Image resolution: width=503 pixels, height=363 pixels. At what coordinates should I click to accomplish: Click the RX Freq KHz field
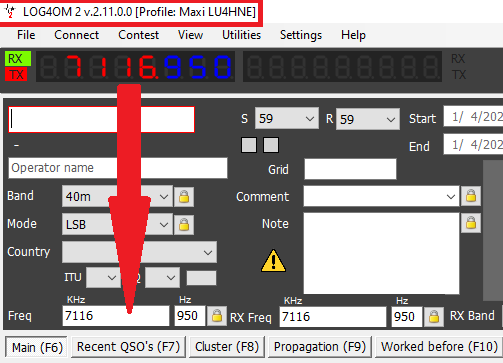pos(333,317)
